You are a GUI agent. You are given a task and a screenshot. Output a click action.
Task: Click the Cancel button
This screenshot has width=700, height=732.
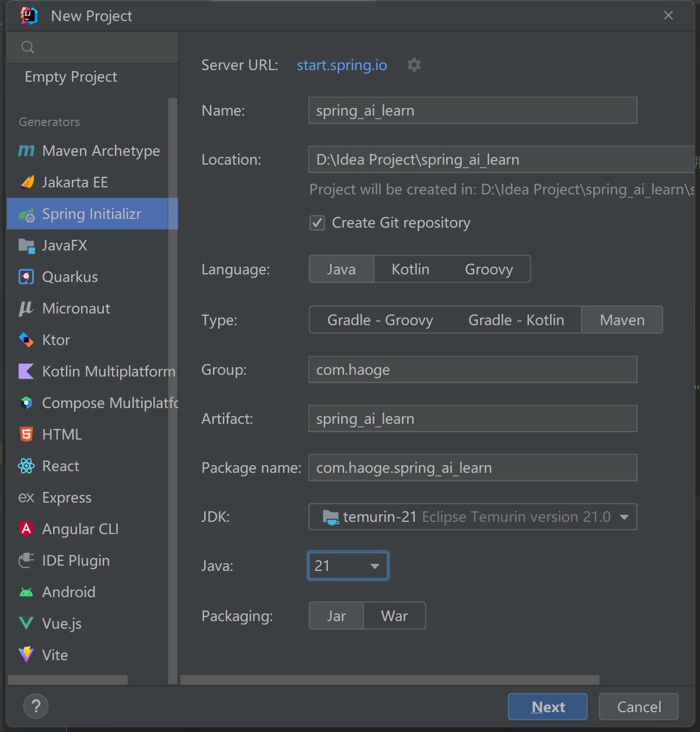(x=639, y=707)
